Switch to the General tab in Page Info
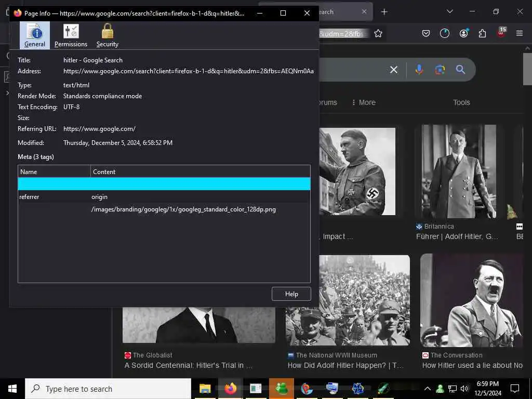Screen dimensions: 532x399 click(x=35, y=35)
